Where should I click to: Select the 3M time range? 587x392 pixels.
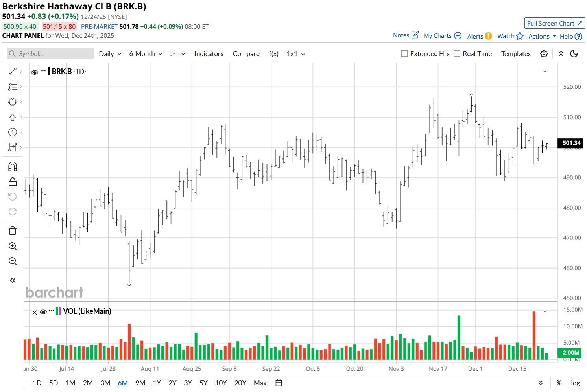(x=105, y=383)
